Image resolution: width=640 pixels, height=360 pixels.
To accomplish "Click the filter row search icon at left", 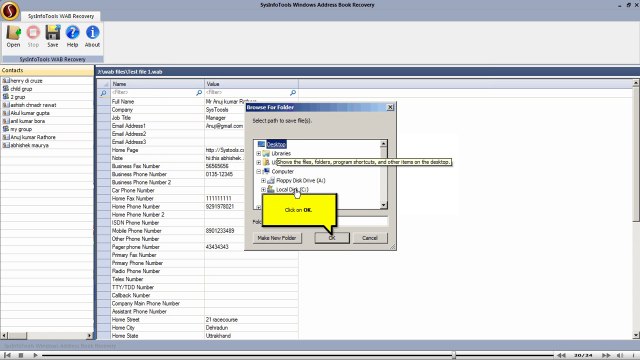I will coord(103,93).
